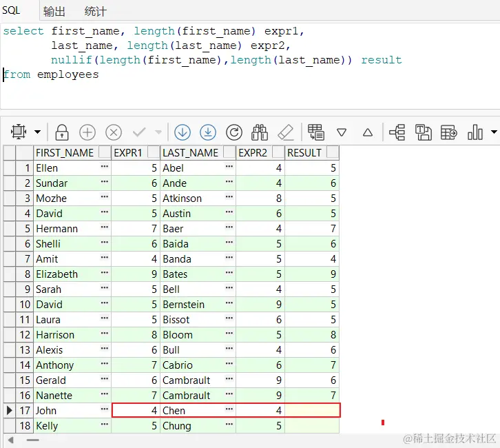Open the ellipsis editor for Atkinson cell
Screen dimensions: 500x448
(229, 197)
